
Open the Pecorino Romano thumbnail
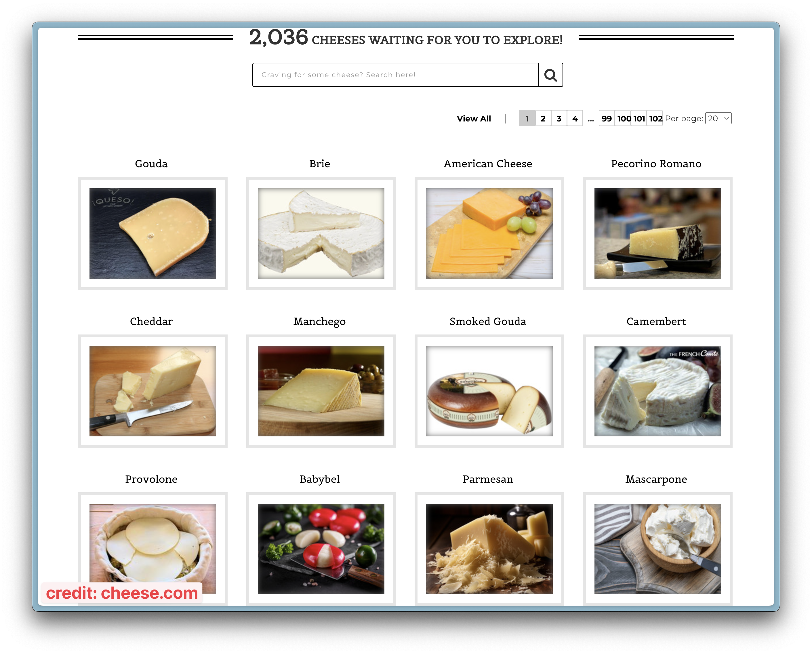657,233
